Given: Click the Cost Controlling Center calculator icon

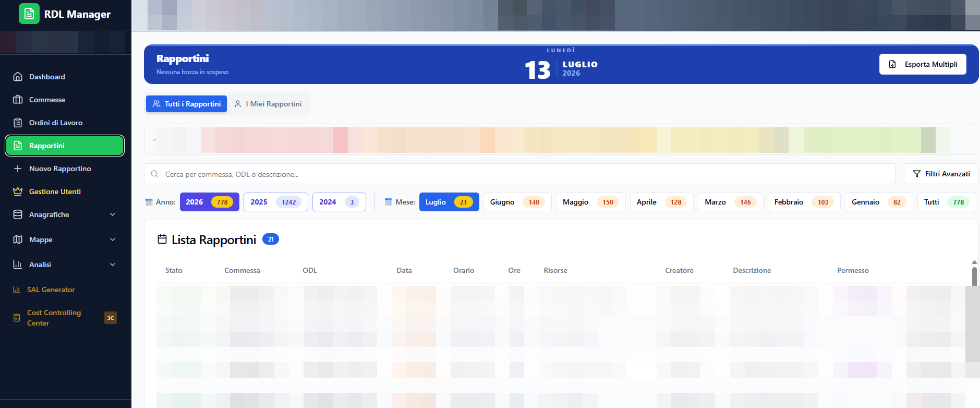Looking at the screenshot, I should pyautogui.click(x=17, y=318).
